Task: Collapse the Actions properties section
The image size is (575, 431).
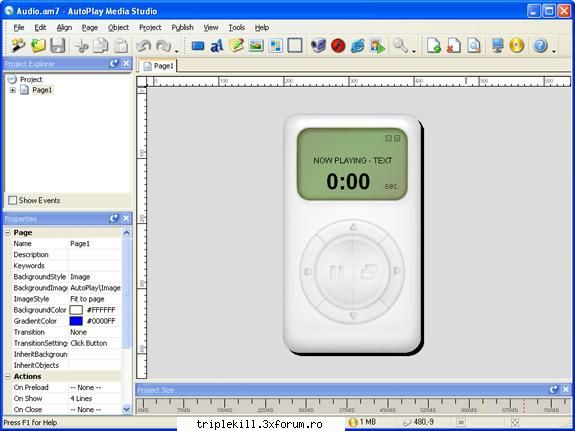Action: coord(8,376)
